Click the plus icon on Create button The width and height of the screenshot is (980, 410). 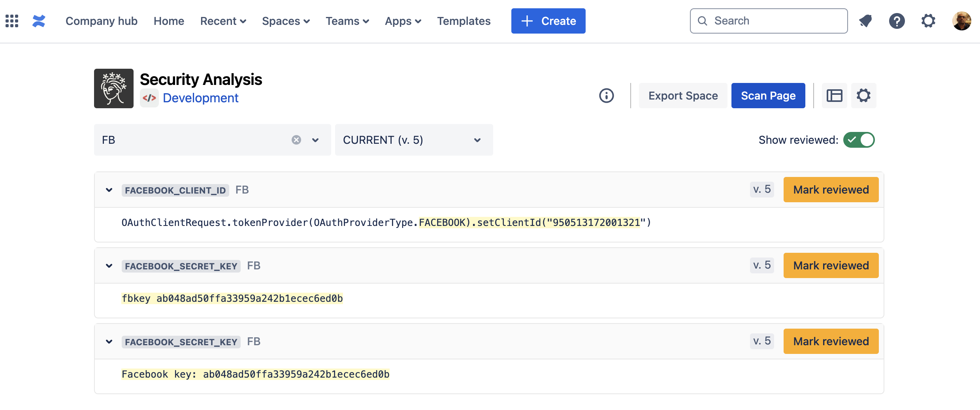pyautogui.click(x=527, y=21)
